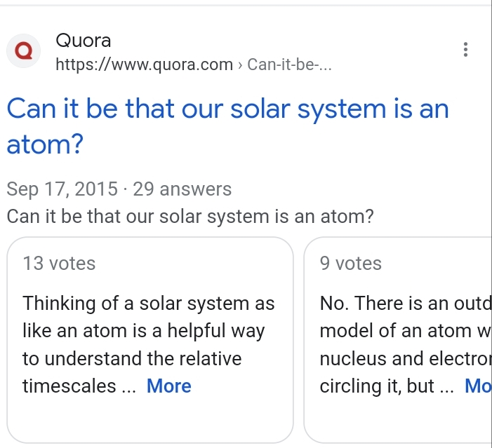Click 'timescales ...' text in first card
Image resolution: width=492 pixels, height=448 pixels.
coord(79,386)
